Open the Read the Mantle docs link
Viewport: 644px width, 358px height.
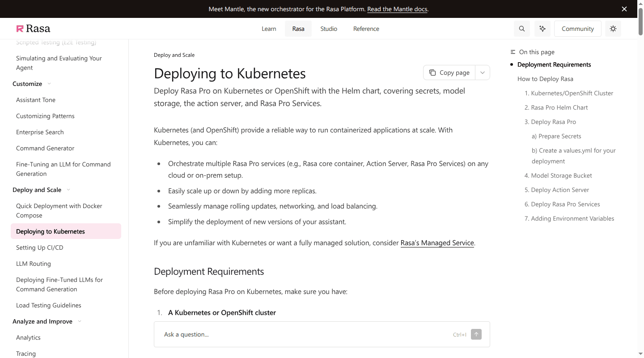(x=397, y=9)
